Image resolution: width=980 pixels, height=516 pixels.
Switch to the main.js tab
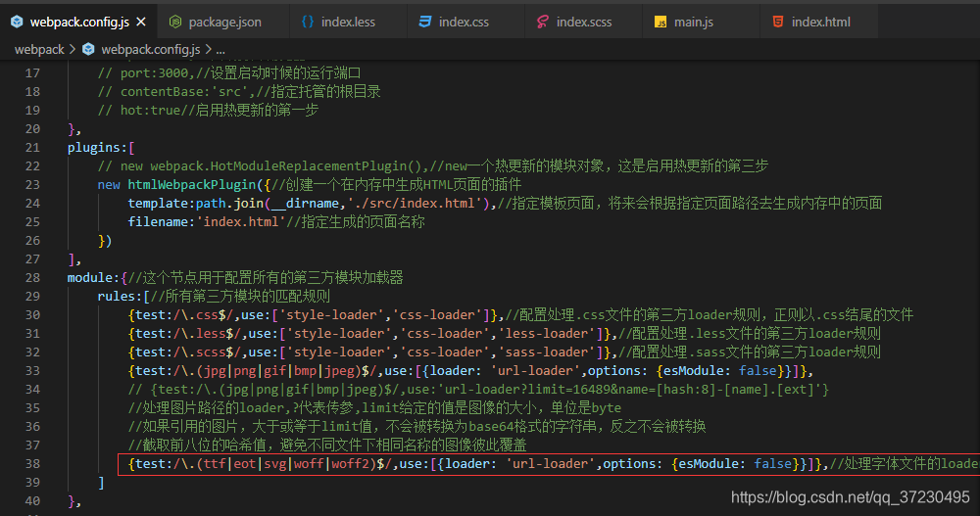693,22
